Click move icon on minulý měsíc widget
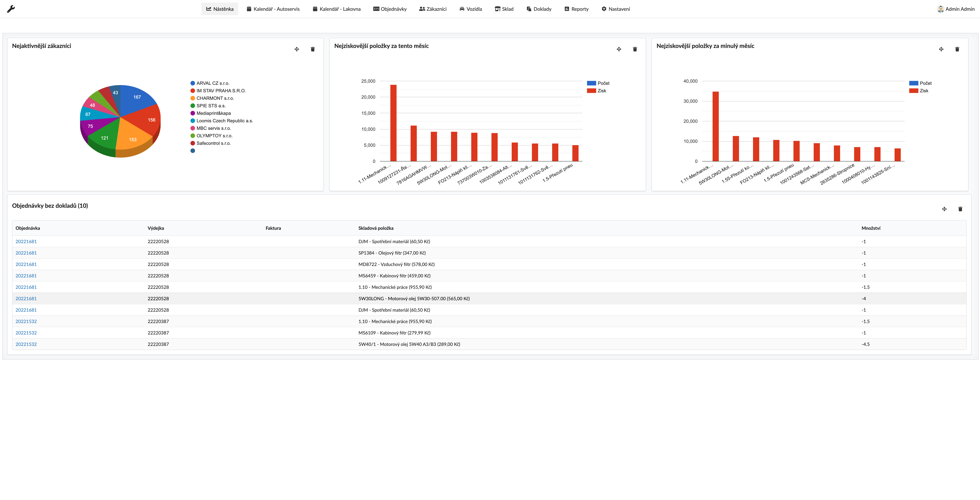Image resolution: width=980 pixels, height=500 pixels. tap(941, 49)
